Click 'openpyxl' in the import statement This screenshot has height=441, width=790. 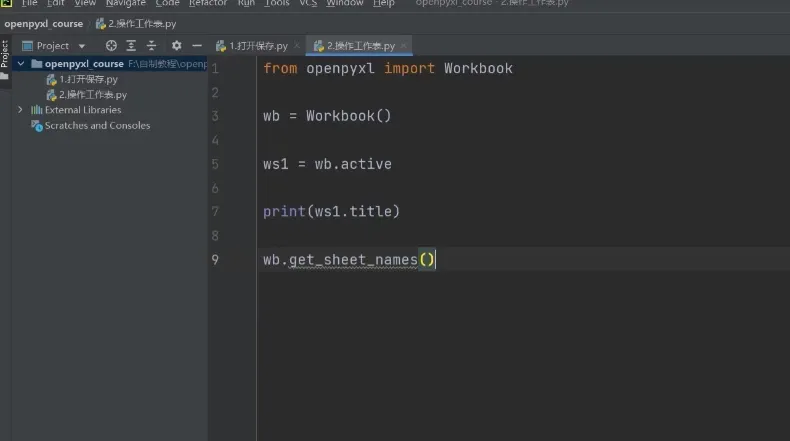point(340,69)
